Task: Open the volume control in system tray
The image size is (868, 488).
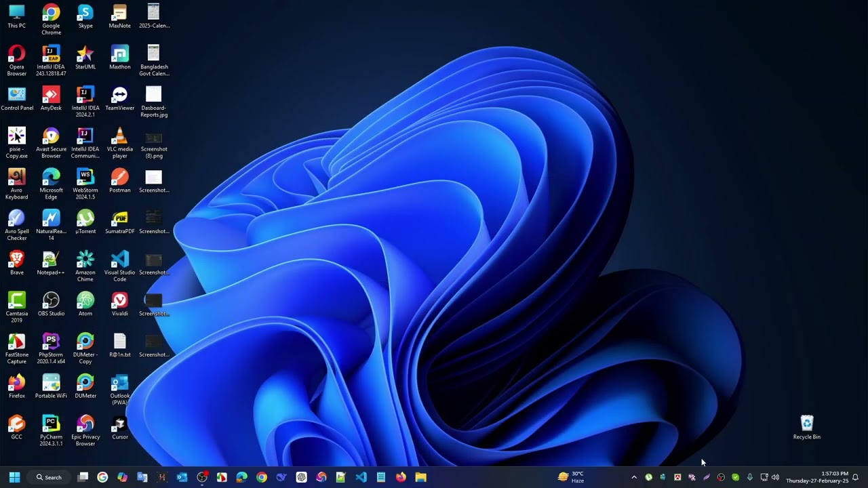Action: [775, 477]
